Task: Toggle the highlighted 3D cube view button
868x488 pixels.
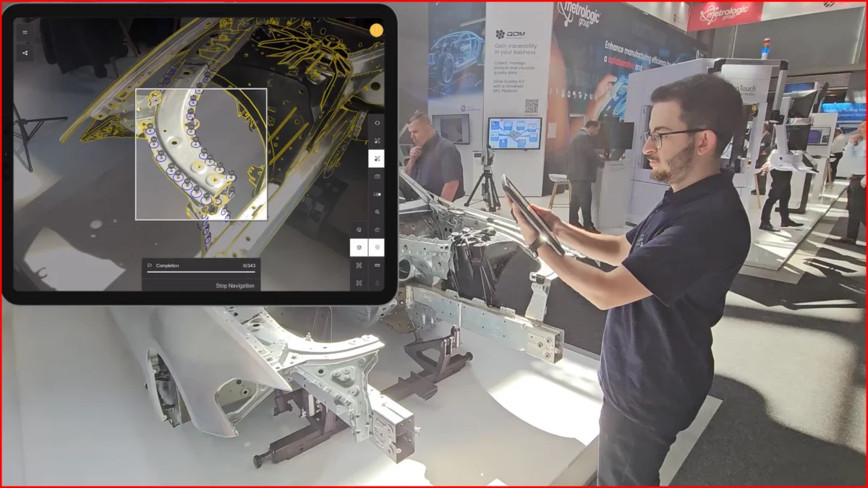Action: [x=359, y=248]
